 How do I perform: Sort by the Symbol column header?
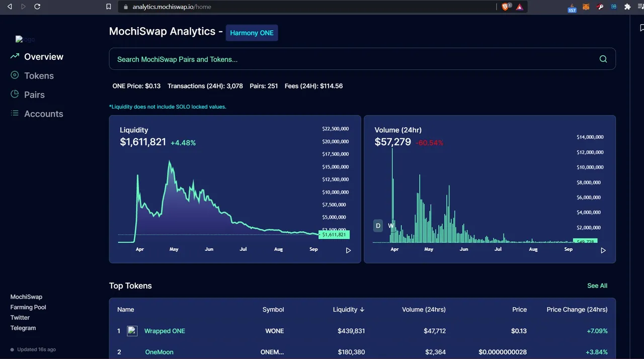pos(273,309)
